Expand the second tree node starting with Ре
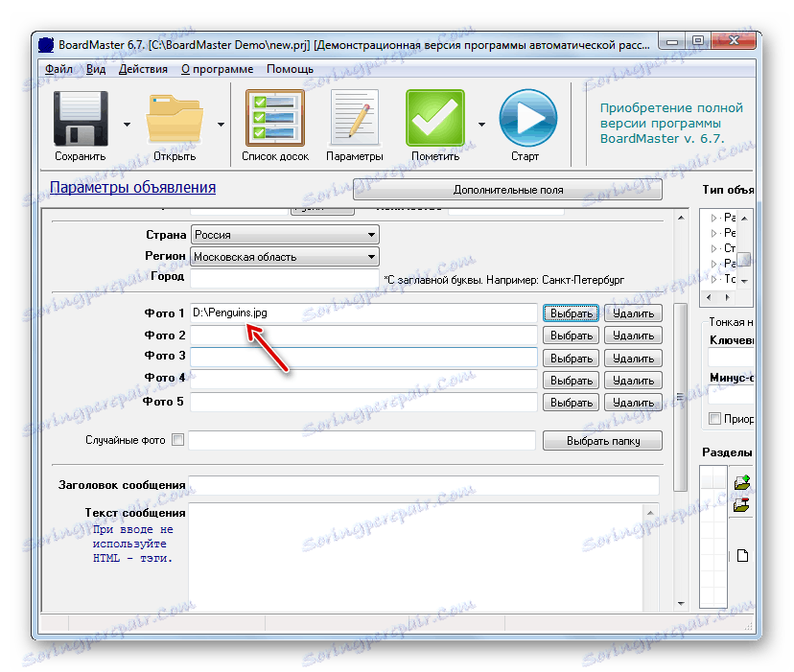This screenshot has height=672, width=794. point(713,233)
